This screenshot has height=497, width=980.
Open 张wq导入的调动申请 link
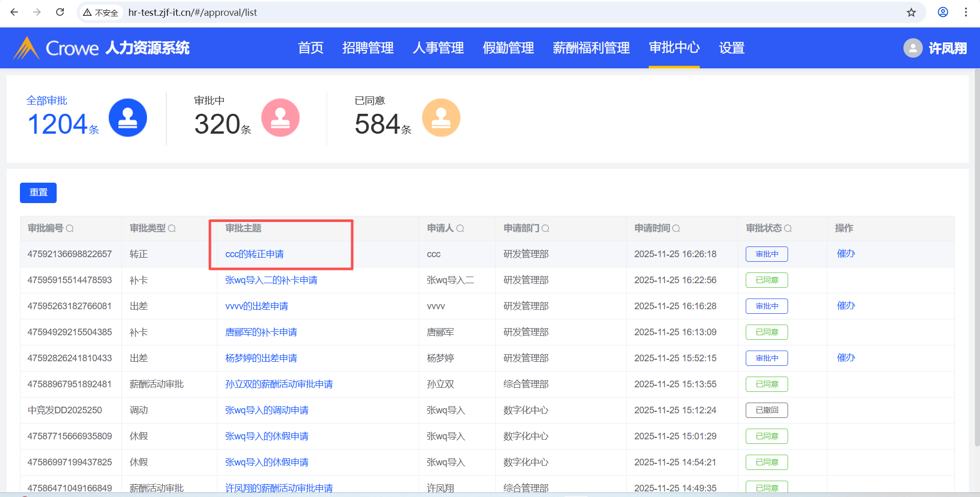point(266,410)
